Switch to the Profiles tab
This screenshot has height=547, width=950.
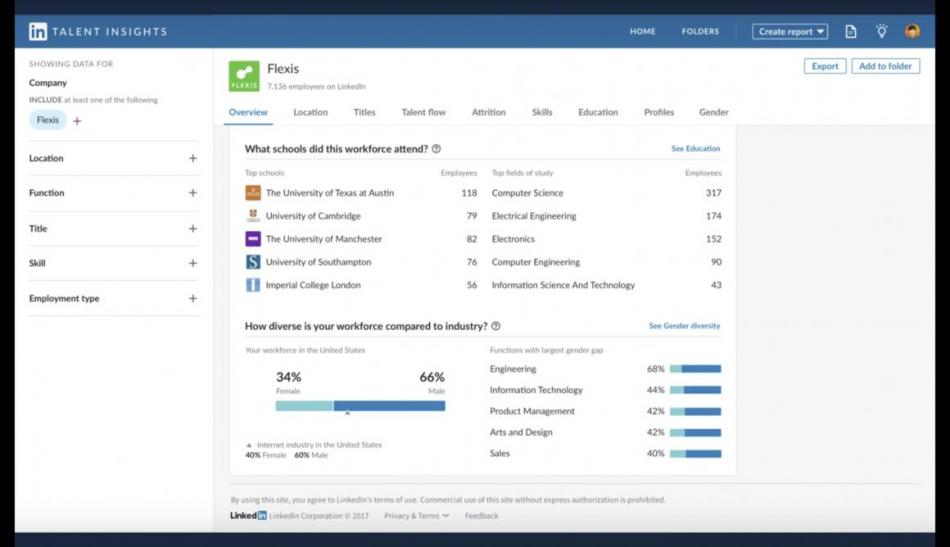click(x=659, y=112)
